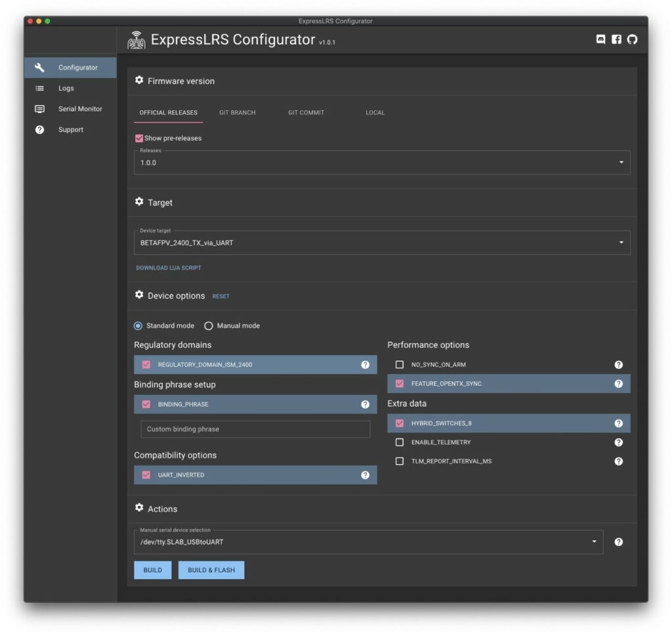Open the Device target dropdown

(x=381, y=243)
